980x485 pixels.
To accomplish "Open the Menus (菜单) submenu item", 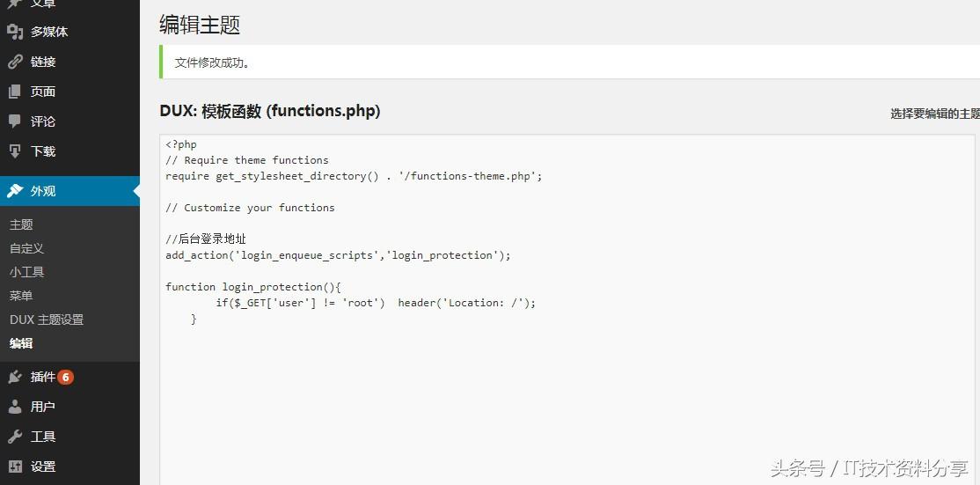I will [x=21, y=296].
